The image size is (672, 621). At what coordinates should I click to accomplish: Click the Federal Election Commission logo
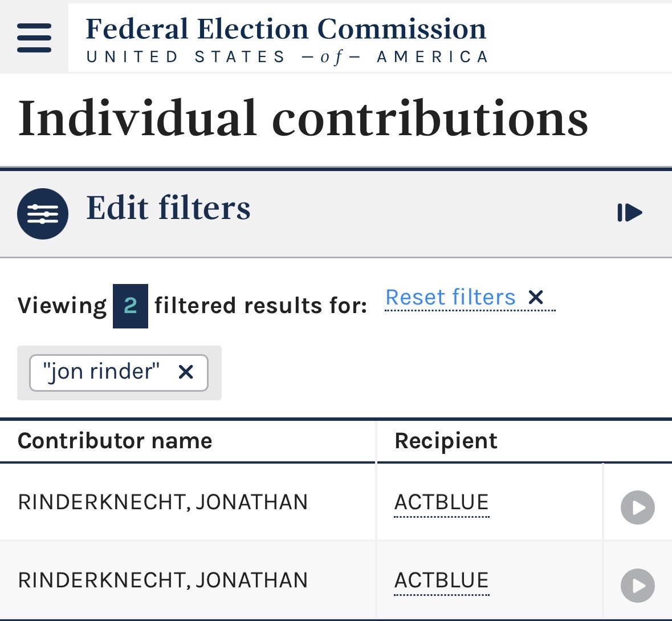point(286,39)
